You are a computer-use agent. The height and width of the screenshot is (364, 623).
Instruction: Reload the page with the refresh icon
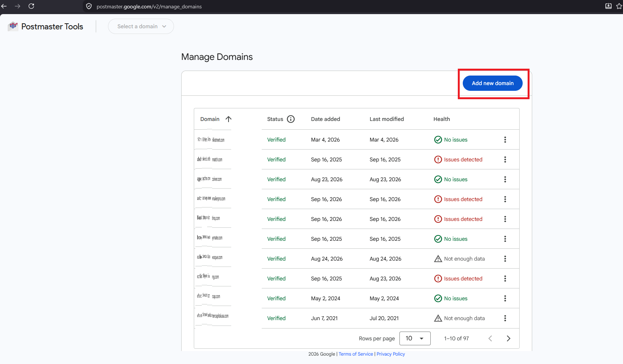pyautogui.click(x=31, y=6)
